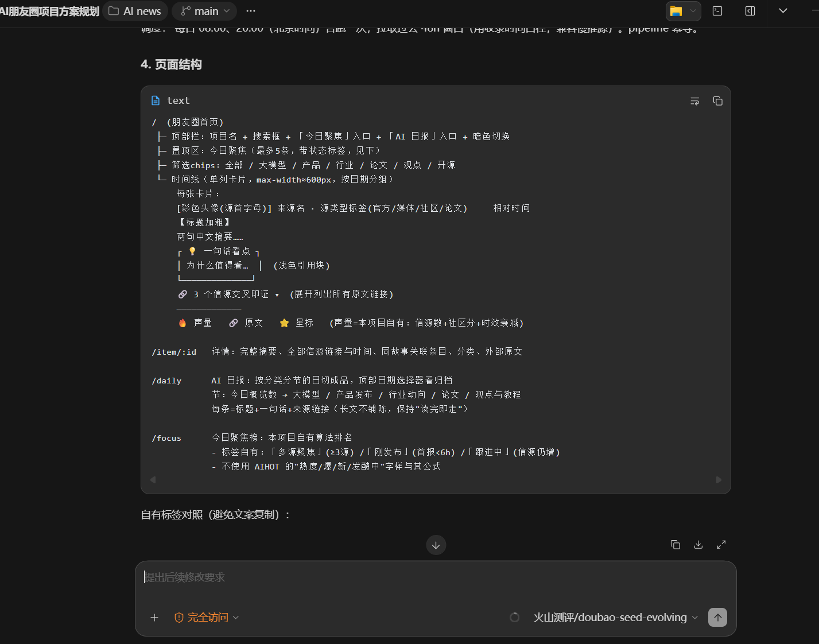
Task: Click the 不使用 AIHOT line
Action: click(x=326, y=467)
